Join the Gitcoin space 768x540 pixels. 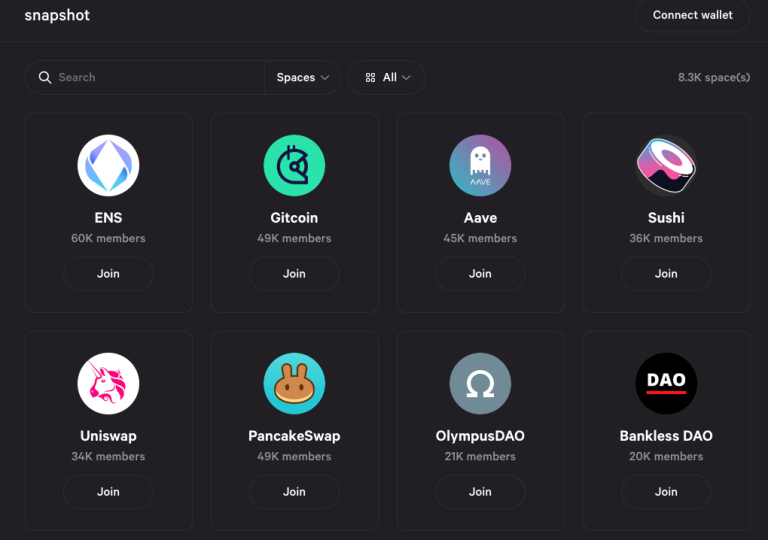(294, 274)
